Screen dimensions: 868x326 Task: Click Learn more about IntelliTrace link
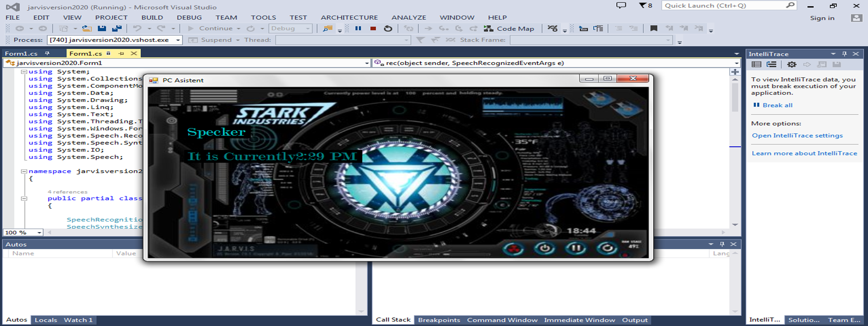(804, 153)
